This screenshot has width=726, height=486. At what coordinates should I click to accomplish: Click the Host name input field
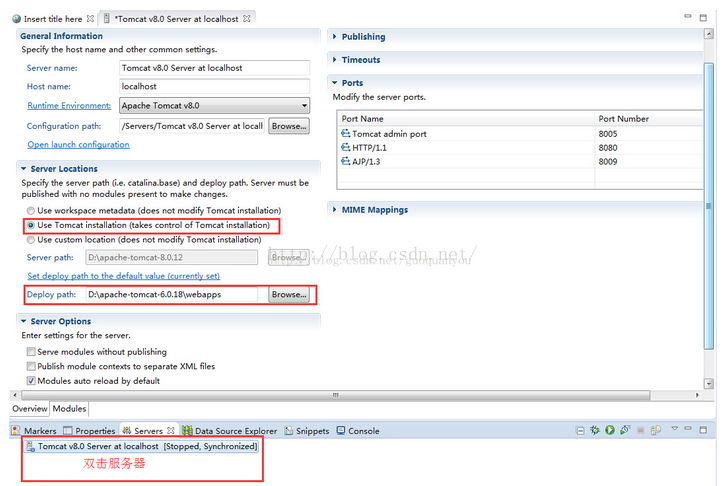[214, 87]
